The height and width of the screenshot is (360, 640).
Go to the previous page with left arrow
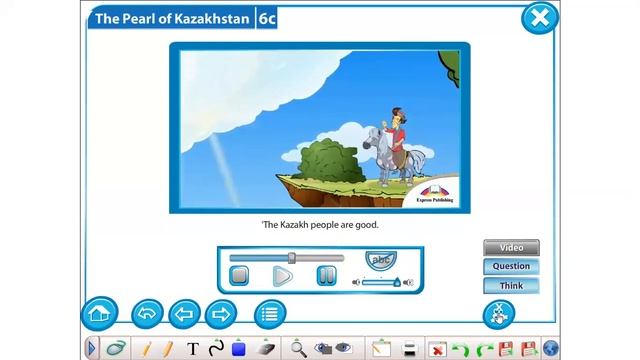click(184, 314)
